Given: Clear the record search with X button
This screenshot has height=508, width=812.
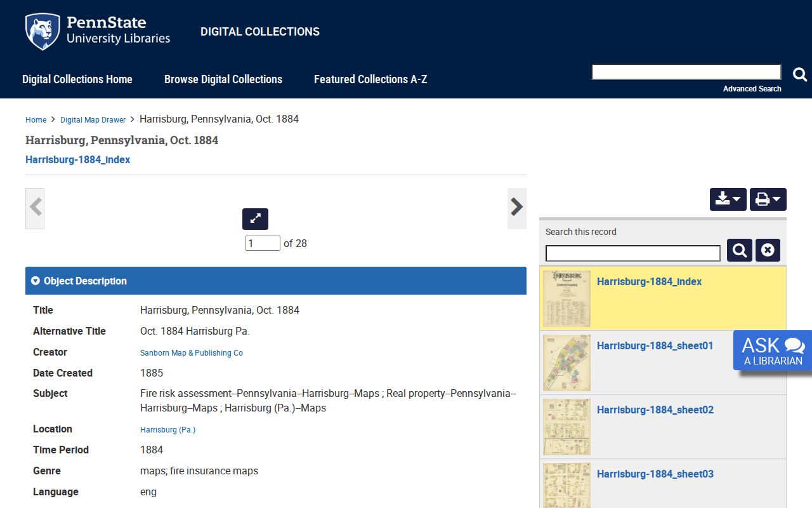Looking at the screenshot, I should 768,250.
